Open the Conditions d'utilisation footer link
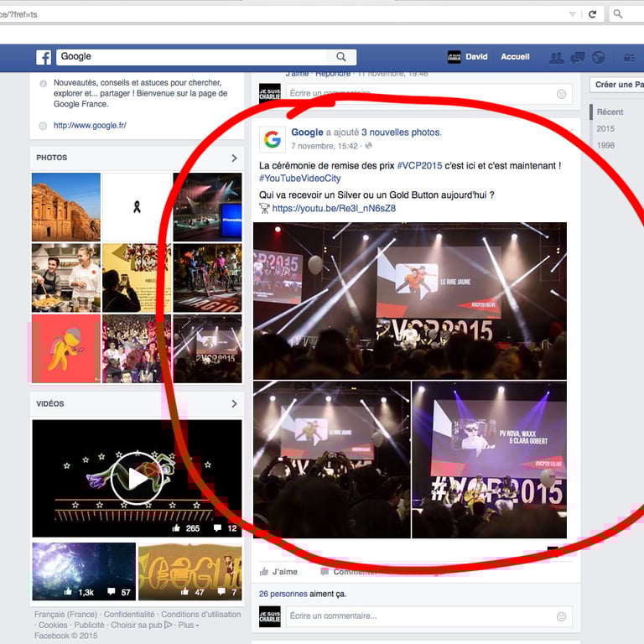The height and width of the screenshot is (644, 644). (x=201, y=615)
